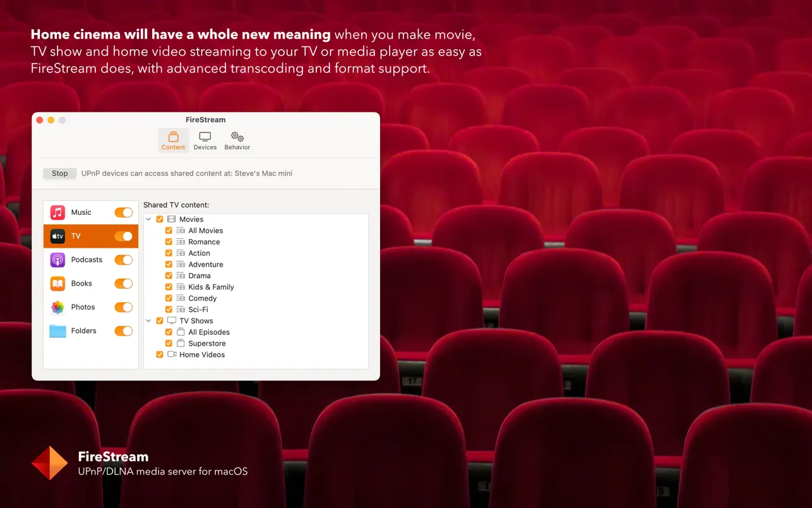Open the Behavior tab
Image resolution: width=812 pixels, height=508 pixels.
tap(237, 141)
